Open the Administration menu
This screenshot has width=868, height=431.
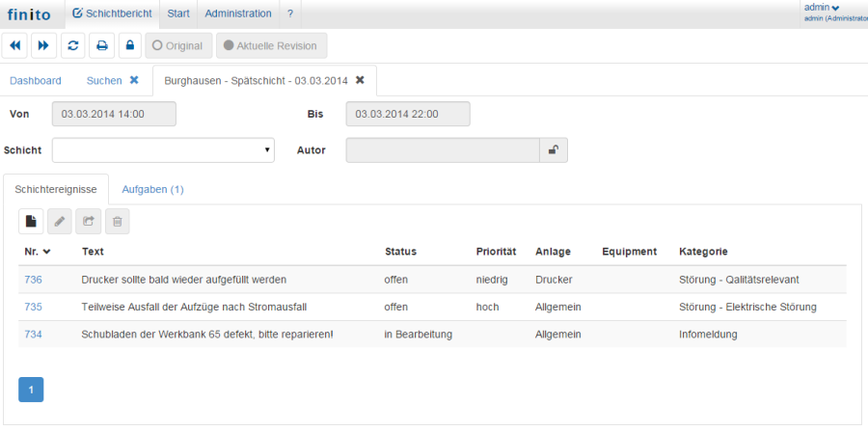238,13
